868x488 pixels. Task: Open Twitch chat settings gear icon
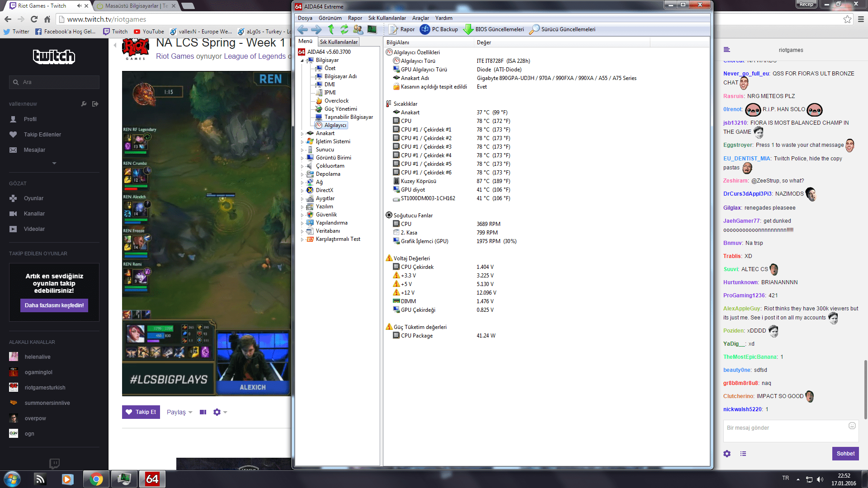pyautogui.click(x=727, y=454)
